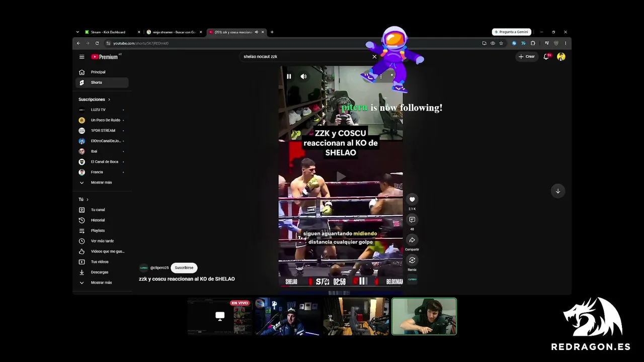The width and height of the screenshot is (644, 362).
Task: Bookmark this page with the star icon
Action: point(501,43)
